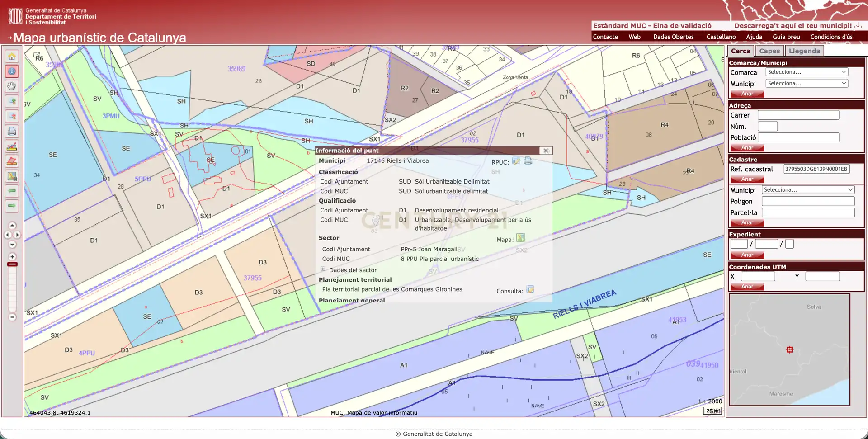Open the Ajuda menu item

(x=754, y=37)
